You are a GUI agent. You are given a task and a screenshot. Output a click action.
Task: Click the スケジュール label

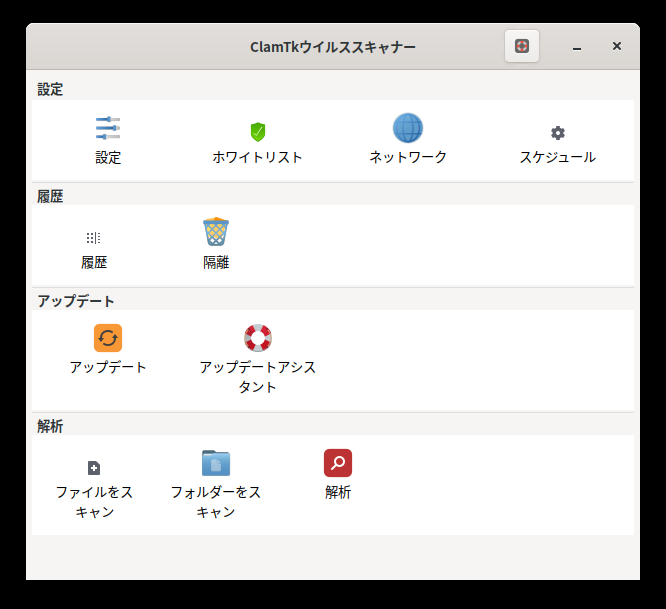(x=558, y=157)
